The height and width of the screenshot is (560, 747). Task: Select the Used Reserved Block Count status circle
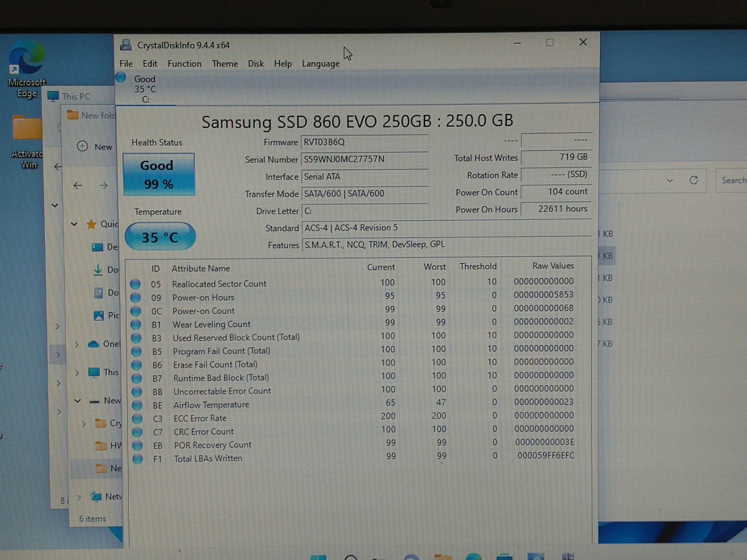(136, 337)
